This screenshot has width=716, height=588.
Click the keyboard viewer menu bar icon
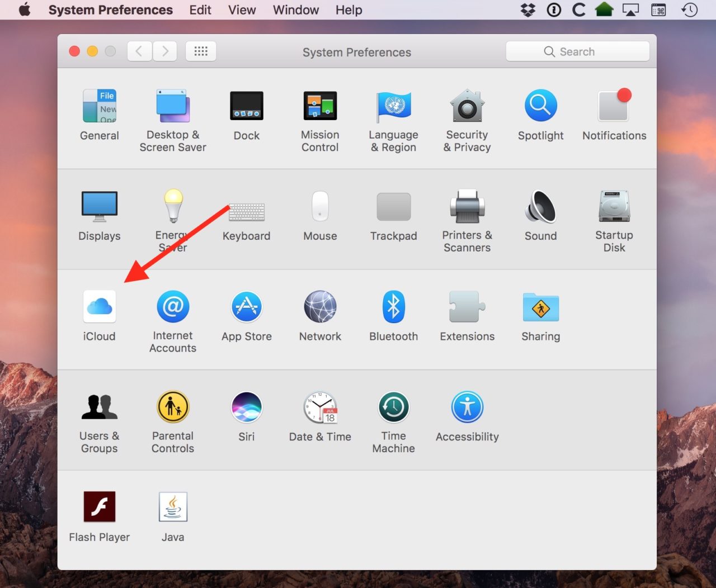[x=659, y=10]
